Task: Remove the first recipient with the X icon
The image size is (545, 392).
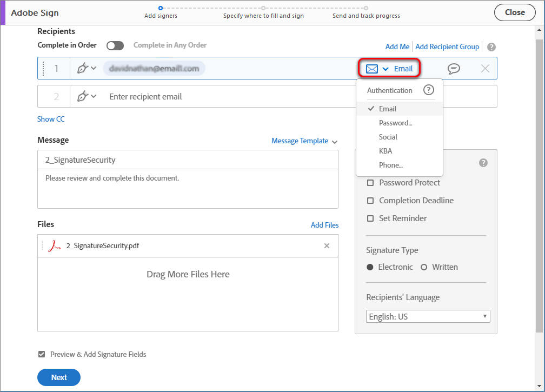Action: (x=485, y=68)
